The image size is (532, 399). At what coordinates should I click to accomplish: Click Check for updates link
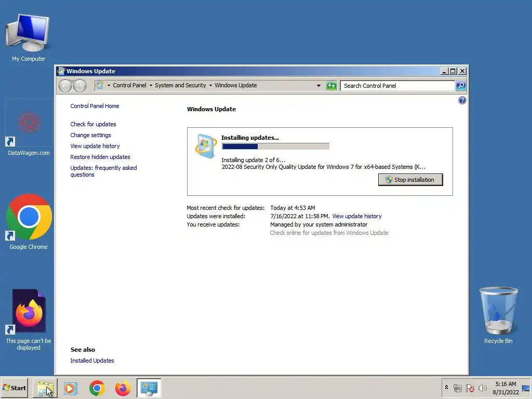coord(94,124)
